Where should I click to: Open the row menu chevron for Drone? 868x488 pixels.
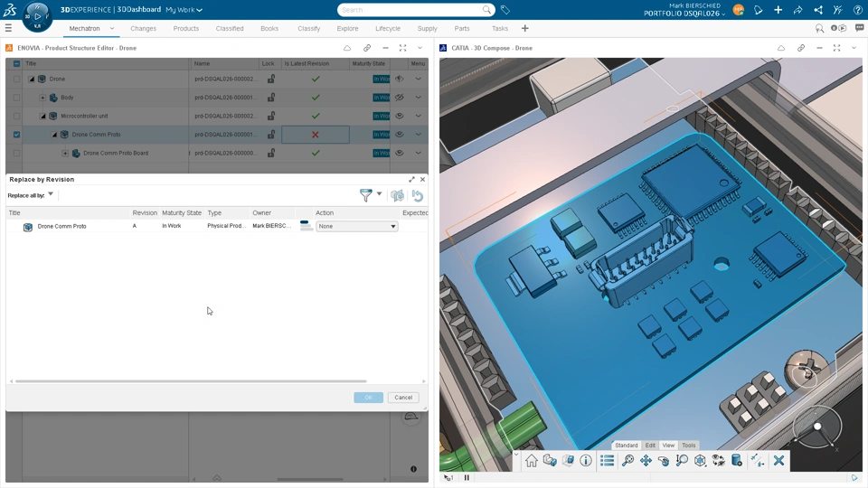point(419,79)
